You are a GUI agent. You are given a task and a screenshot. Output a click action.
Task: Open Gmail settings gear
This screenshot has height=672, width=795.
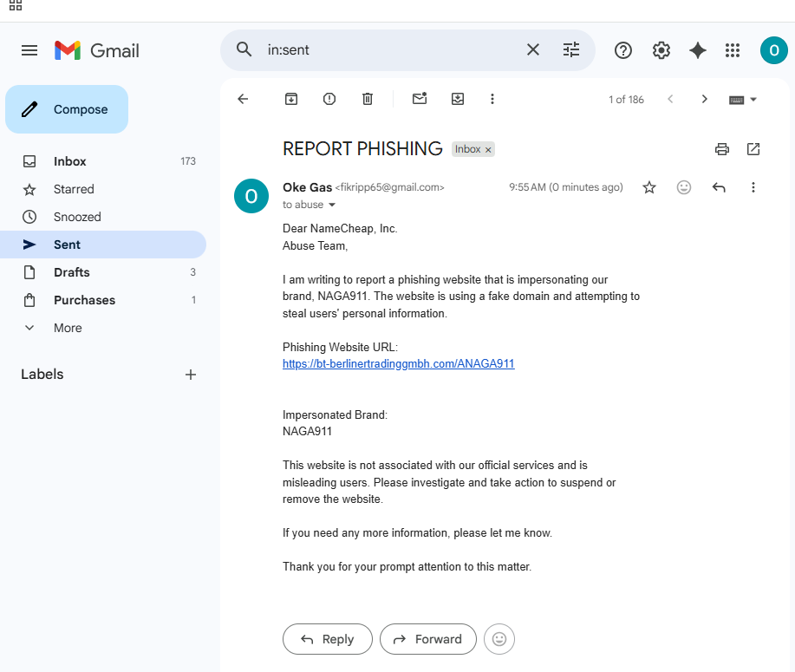[661, 50]
